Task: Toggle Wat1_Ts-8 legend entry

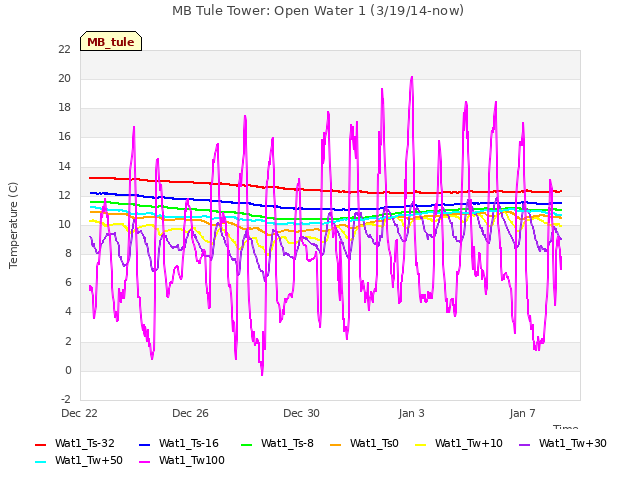Action: point(277,443)
